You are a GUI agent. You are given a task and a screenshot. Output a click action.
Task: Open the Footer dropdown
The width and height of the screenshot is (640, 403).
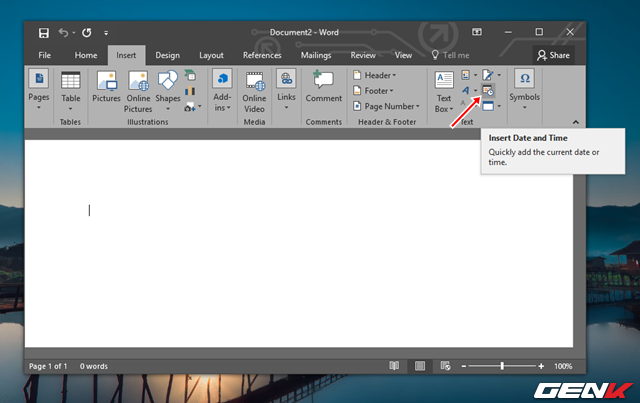[373, 91]
